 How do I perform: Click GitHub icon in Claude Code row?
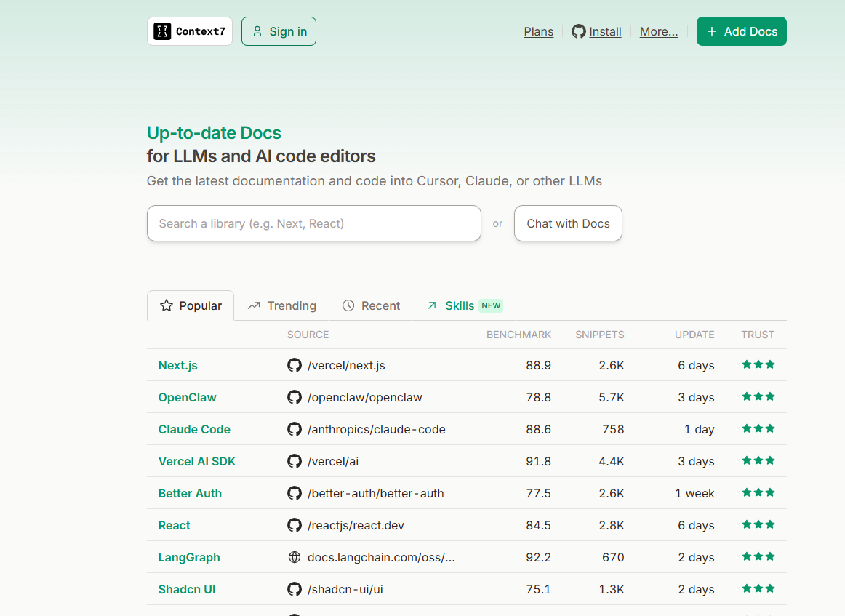(295, 429)
